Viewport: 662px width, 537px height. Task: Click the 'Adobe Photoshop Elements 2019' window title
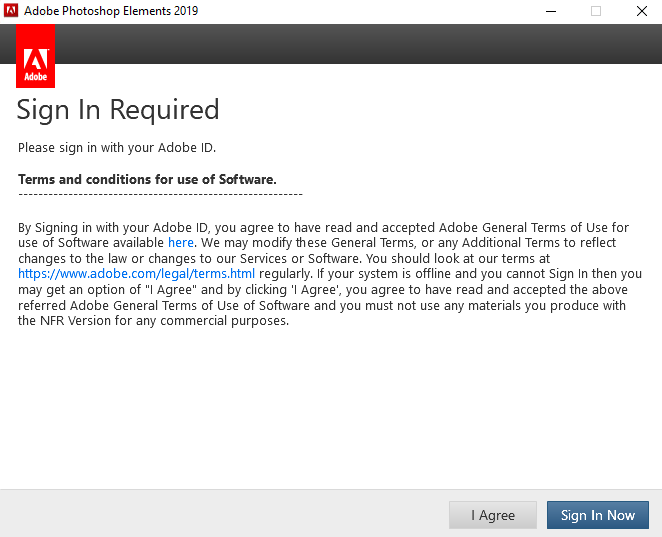coord(111,11)
